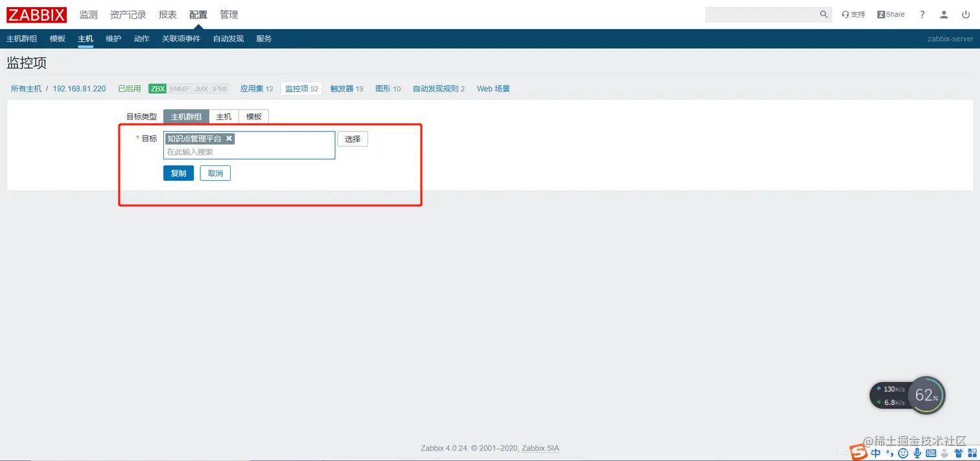Open the Zabbix SIA footer link
Viewport: 980px width, 461px height.
[541, 448]
